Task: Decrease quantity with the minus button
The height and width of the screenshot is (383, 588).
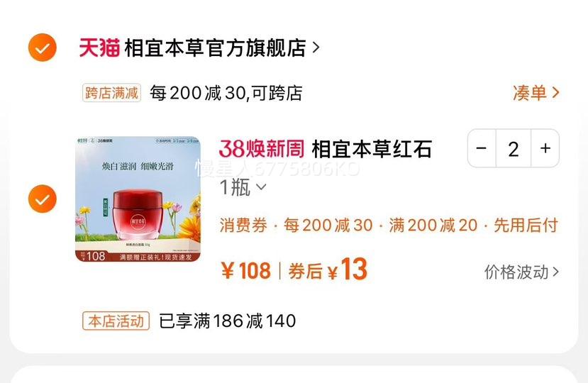Action: [482, 148]
